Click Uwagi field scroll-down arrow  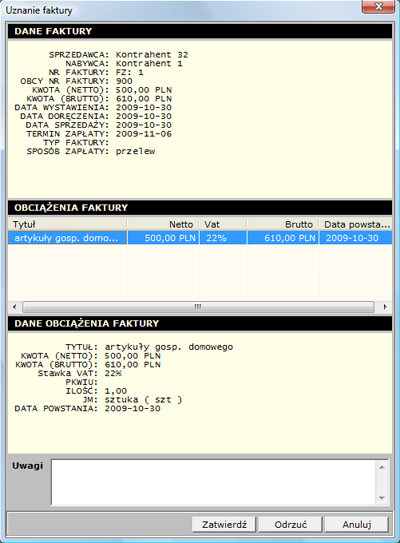tap(382, 498)
